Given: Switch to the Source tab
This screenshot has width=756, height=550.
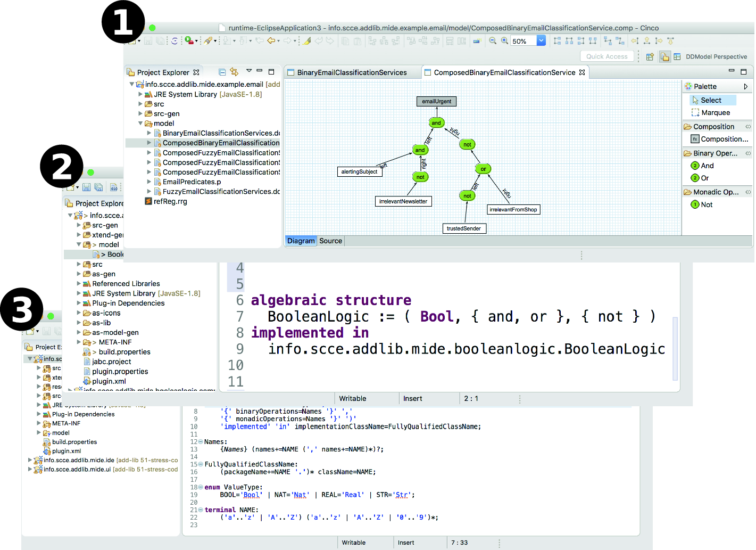Looking at the screenshot, I should coord(330,241).
